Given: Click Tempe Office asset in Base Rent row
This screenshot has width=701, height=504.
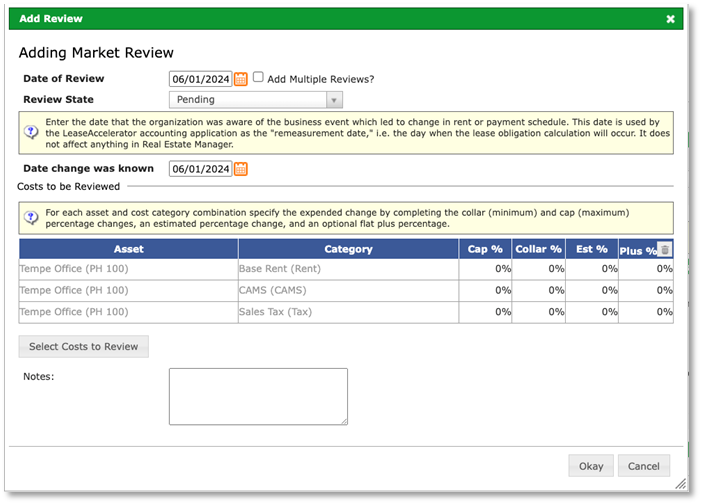Looking at the screenshot, I should (x=128, y=269).
